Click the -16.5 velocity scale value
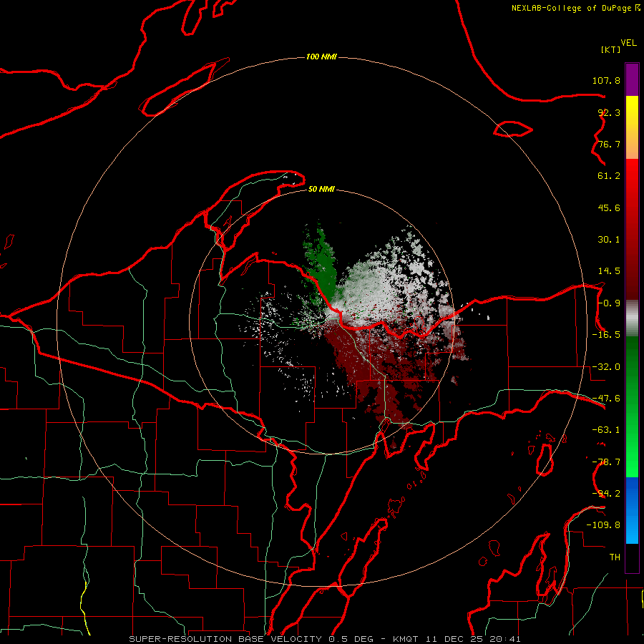The height and width of the screenshot is (644, 644). 606,335
